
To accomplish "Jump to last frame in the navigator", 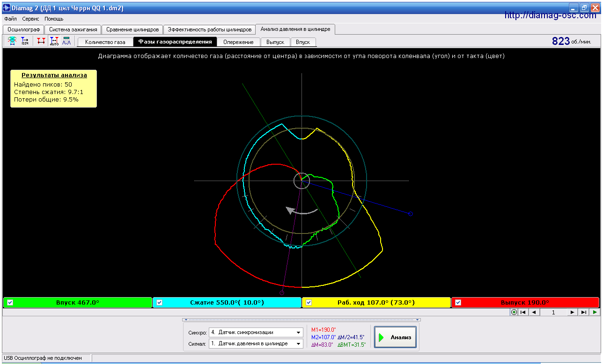I will point(583,312).
